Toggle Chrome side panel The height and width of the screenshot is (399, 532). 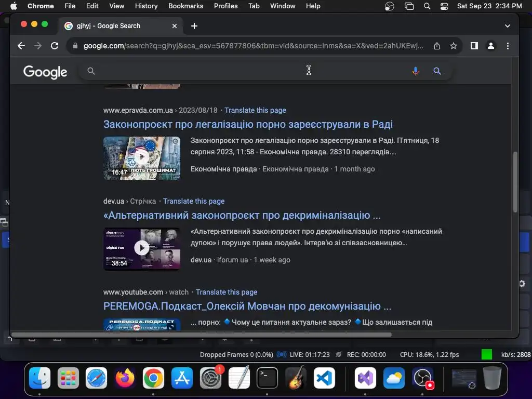(474, 46)
